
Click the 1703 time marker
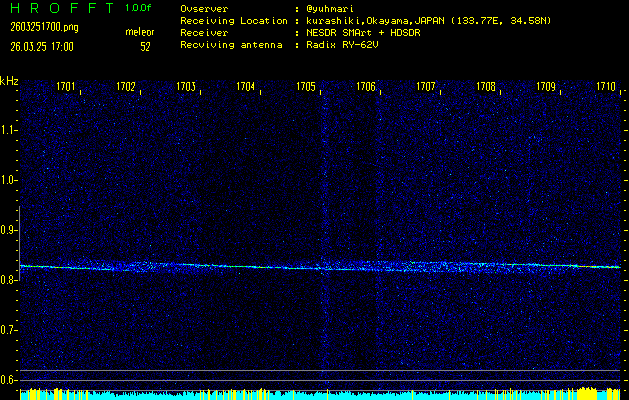(x=186, y=86)
